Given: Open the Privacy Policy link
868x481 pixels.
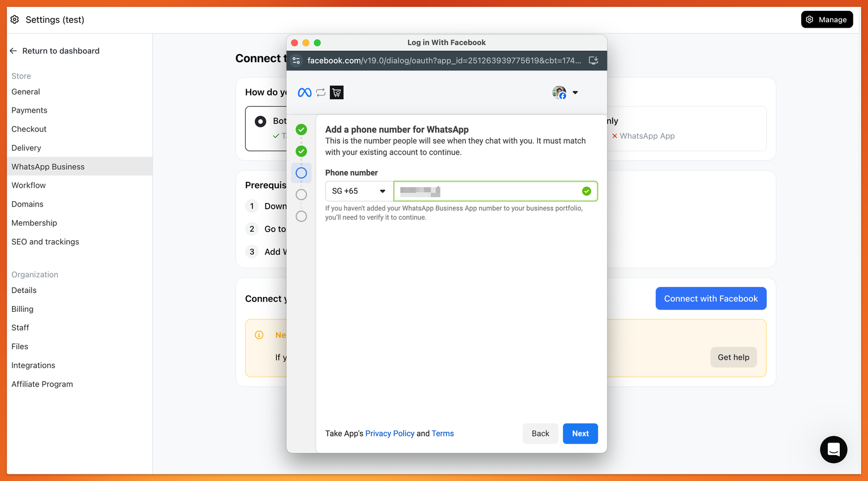Looking at the screenshot, I should (x=390, y=434).
